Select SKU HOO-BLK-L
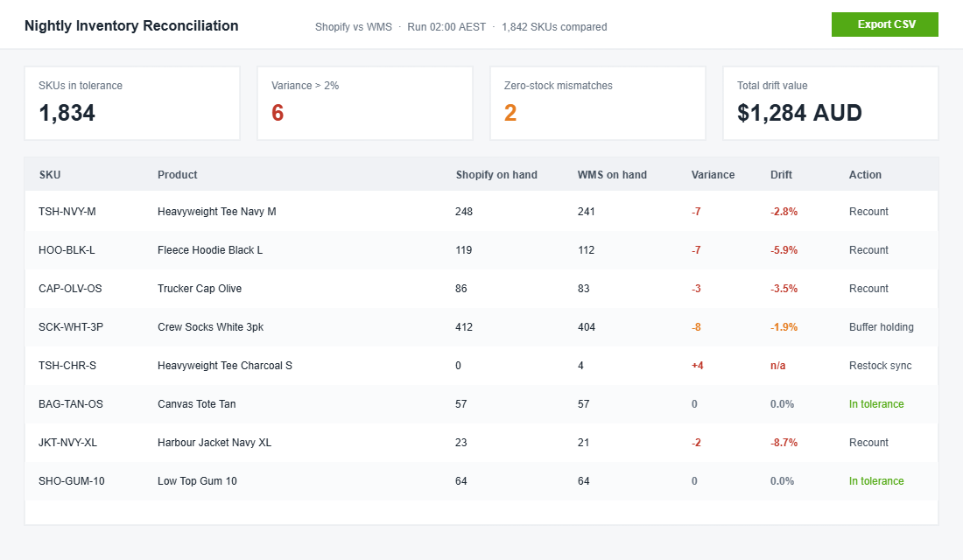Image resolution: width=963 pixels, height=560 pixels. click(x=67, y=250)
